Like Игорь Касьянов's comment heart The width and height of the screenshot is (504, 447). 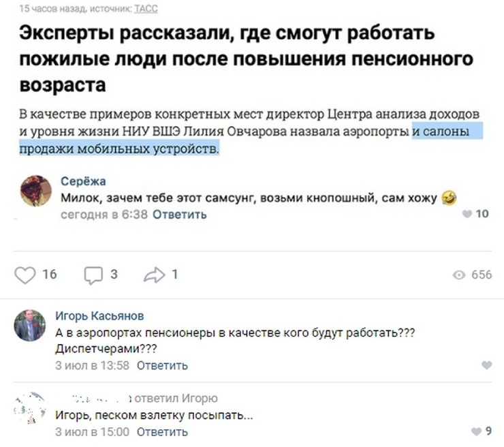point(487,365)
